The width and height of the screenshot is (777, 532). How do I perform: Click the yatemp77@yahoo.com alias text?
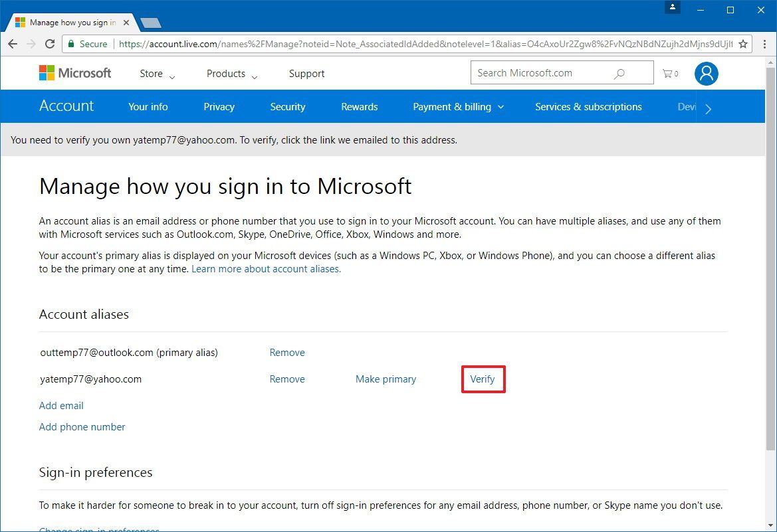pos(90,379)
